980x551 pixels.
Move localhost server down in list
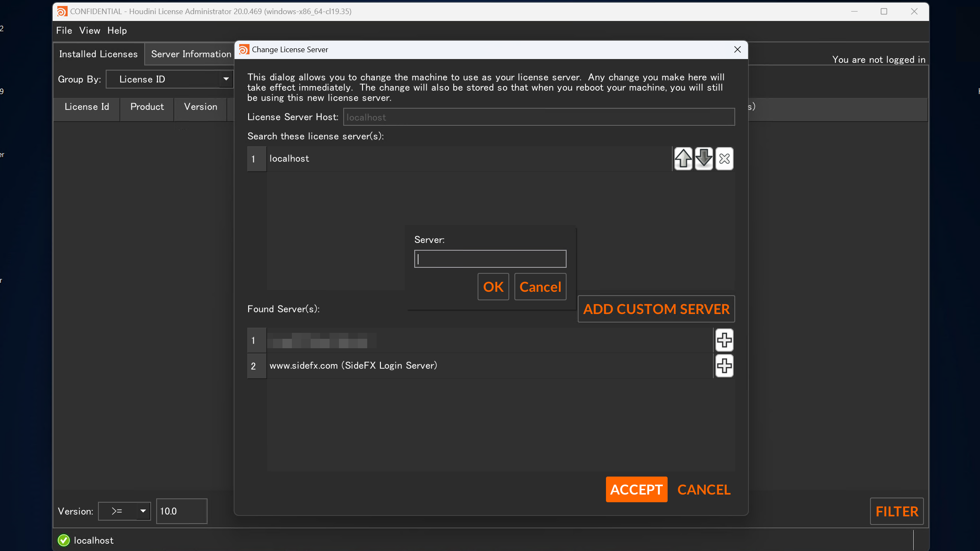point(704,159)
